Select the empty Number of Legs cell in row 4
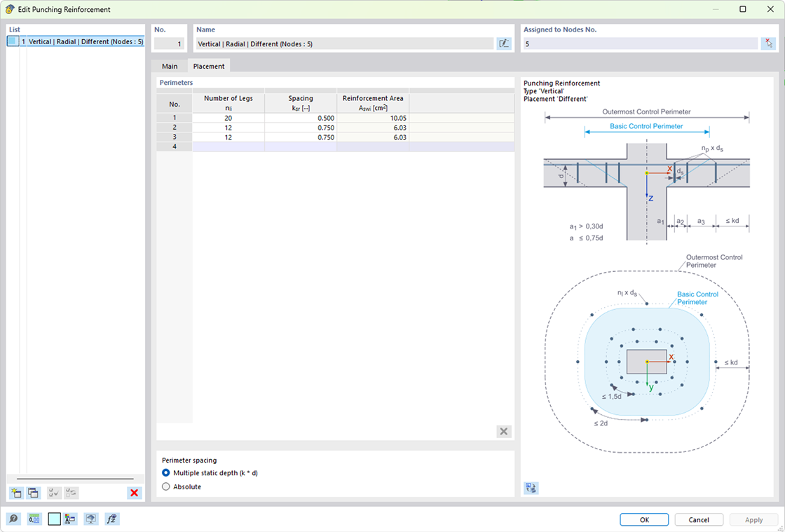785x532 pixels. click(x=228, y=146)
